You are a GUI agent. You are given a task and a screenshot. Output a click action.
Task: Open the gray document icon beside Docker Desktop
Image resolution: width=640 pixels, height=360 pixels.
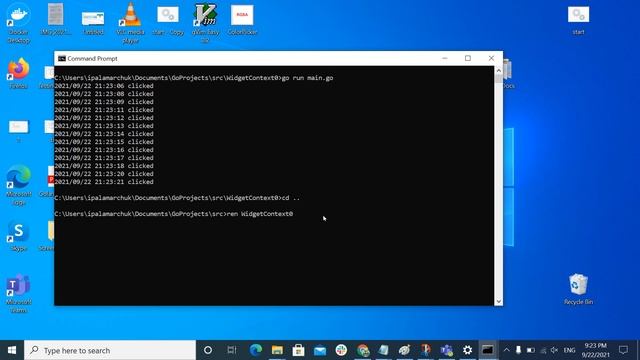(56, 18)
